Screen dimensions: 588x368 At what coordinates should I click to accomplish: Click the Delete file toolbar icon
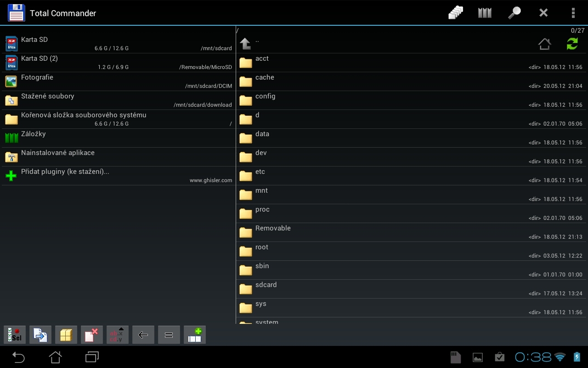[92, 335]
